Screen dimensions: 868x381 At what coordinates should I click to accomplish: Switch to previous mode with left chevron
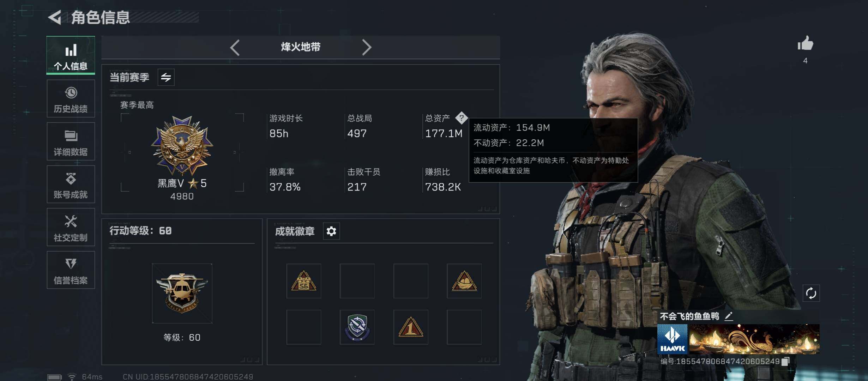235,47
